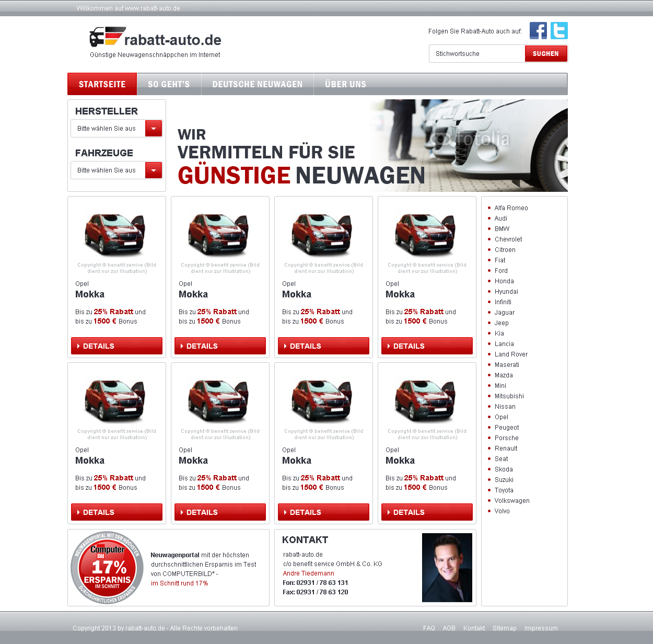This screenshot has height=644, width=653.
Task: Open the Hersteller dropdown
Action: [x=116, y=129]
